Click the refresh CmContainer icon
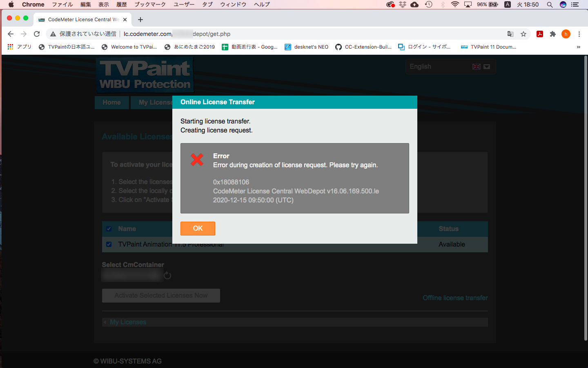 coord(167,276)
